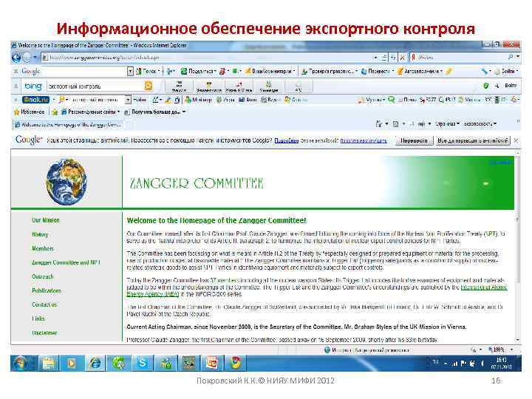
Task: Open Internet Explorer from the taskbar
Action: pyautogui.click(x=95, y=364)
